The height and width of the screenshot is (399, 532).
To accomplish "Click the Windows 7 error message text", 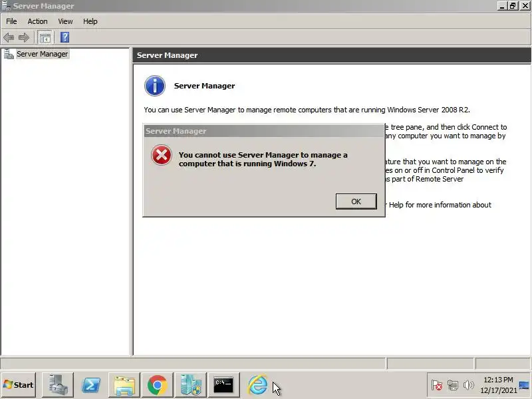I will [263, 159].
